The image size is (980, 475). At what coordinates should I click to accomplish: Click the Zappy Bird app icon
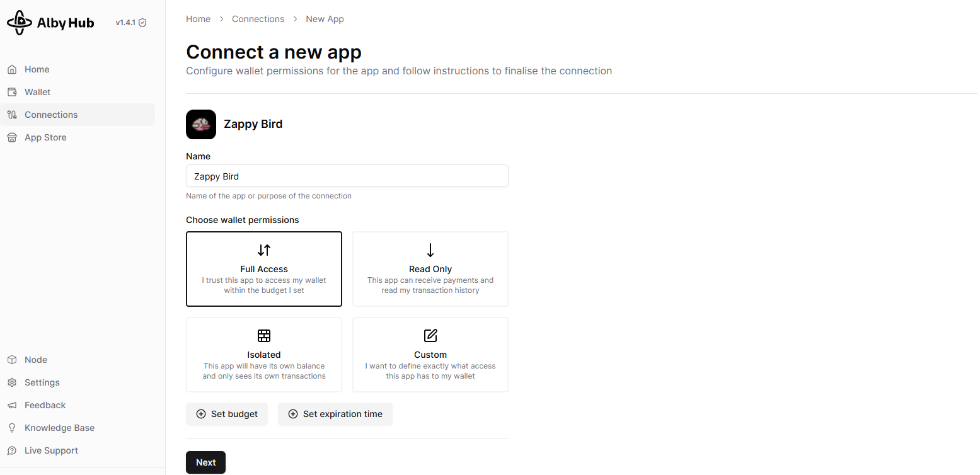201,124
